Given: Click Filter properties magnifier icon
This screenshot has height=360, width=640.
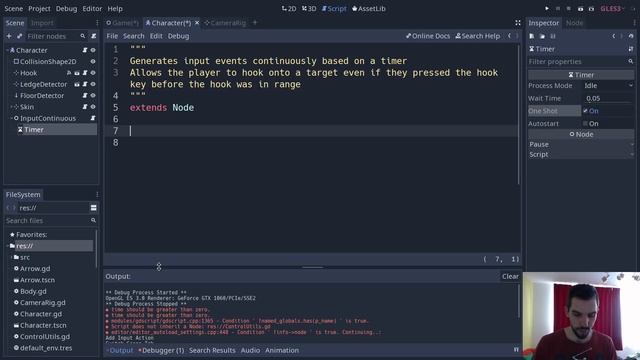Looking at the screenshot, I should 631,62.
